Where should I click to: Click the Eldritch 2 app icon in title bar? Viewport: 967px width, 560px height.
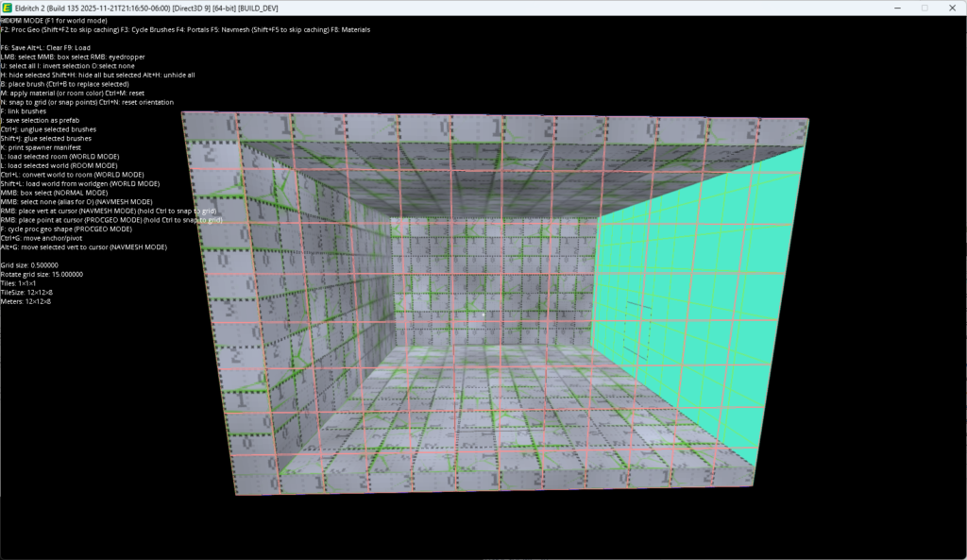click(x=8, y=8)
